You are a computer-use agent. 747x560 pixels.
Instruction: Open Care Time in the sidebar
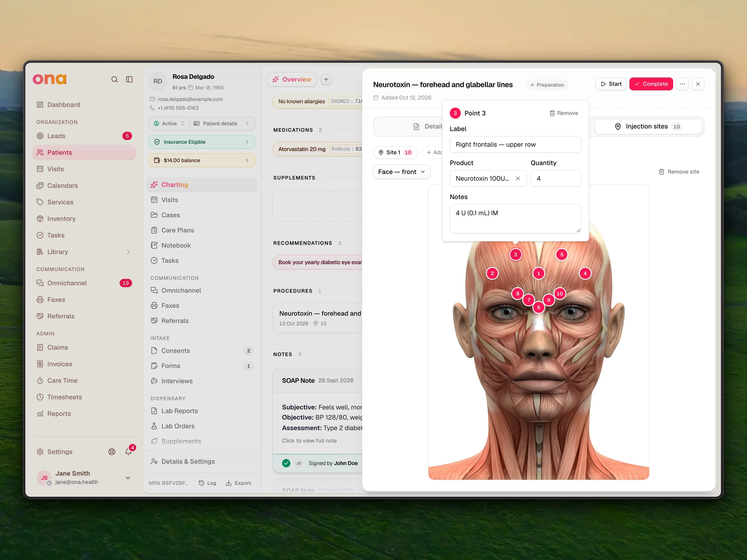(84, 380)
